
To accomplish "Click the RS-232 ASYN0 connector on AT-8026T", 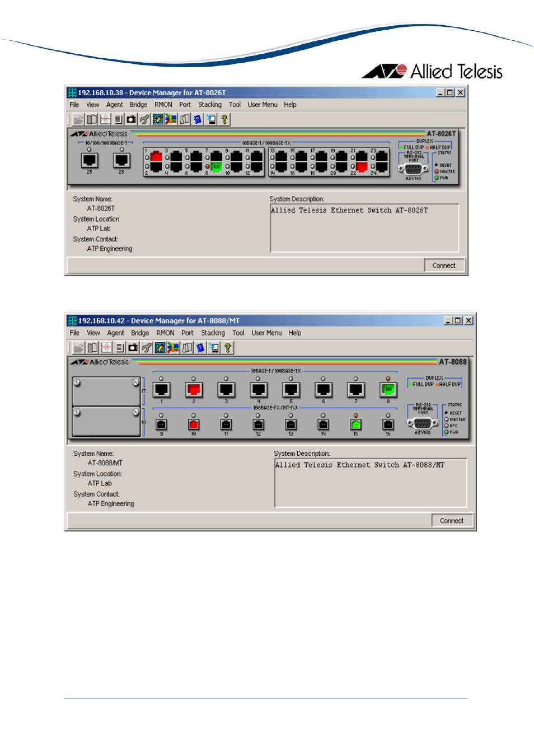I will click(x=413, y=169).
